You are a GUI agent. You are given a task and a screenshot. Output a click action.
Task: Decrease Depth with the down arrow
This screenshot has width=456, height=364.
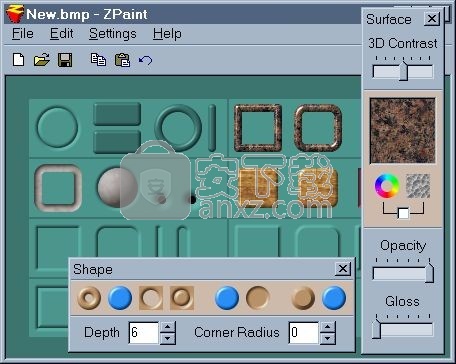(168, 338)
